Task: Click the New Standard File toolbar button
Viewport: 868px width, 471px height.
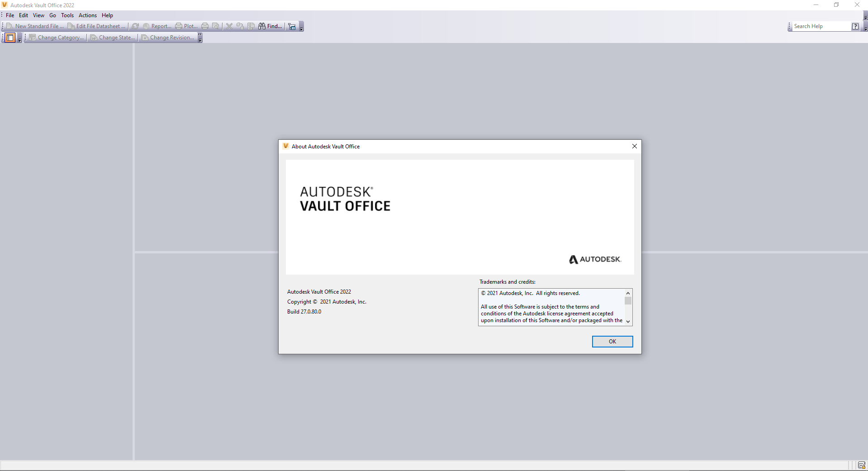Action: click(35, 26)
